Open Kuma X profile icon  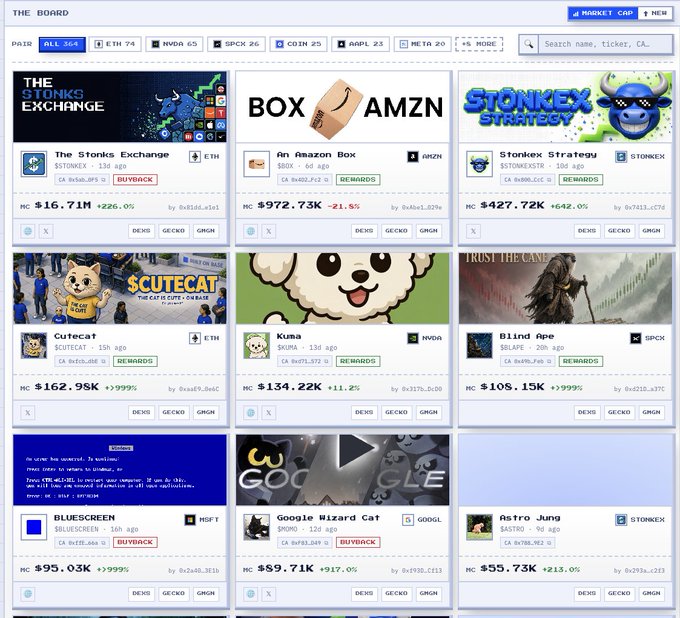pyautogui.click(x=269, y=412)
